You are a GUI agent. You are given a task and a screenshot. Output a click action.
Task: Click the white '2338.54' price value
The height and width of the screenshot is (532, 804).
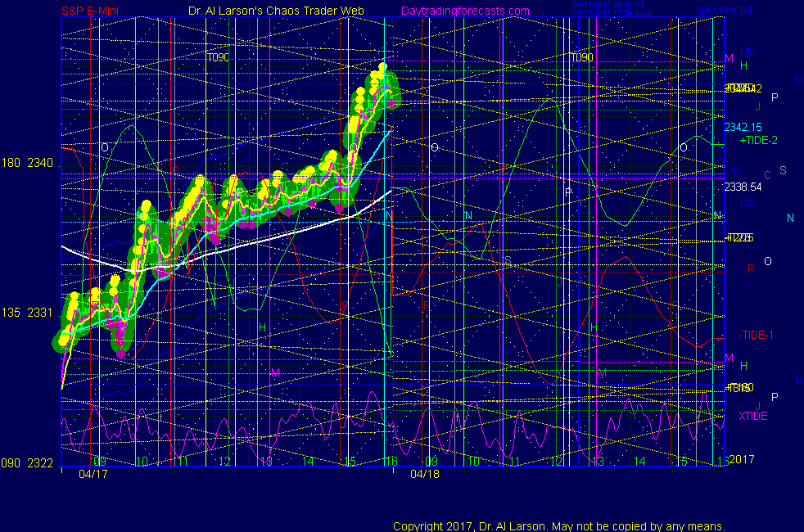click(743, 187)
